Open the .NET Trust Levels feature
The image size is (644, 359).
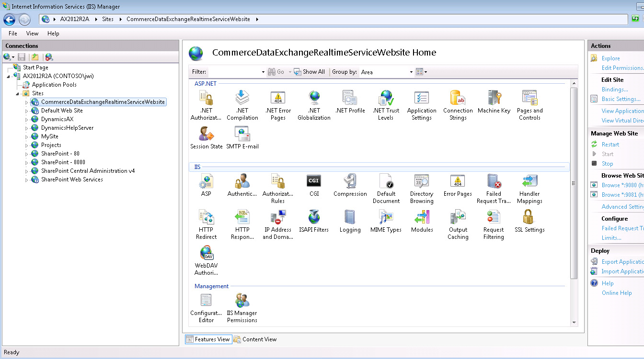pyautogui.click(x=386, y=105)
